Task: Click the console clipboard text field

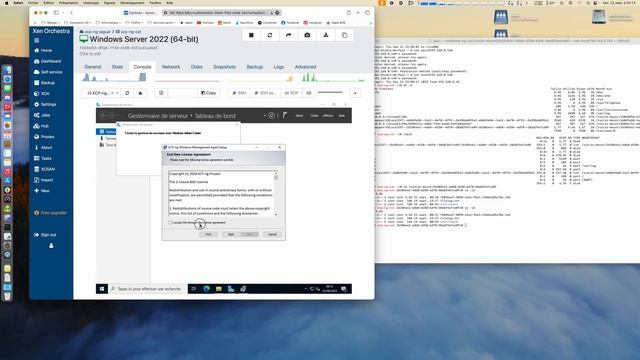Action: click(182, 93)
